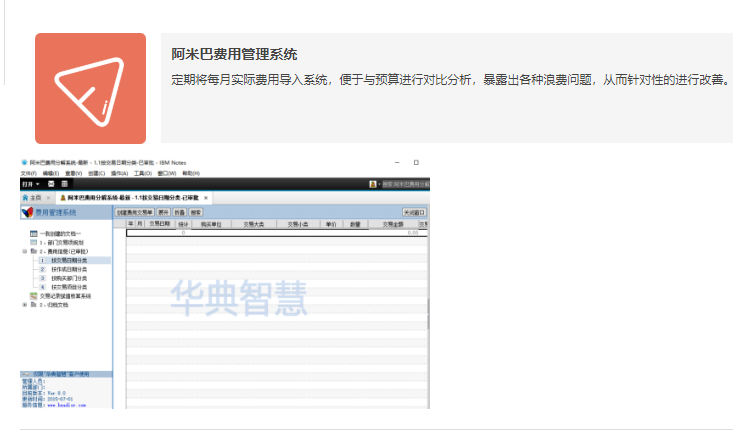
Task: Click the 搜索 button in the action bar
Action: (196, 213)
